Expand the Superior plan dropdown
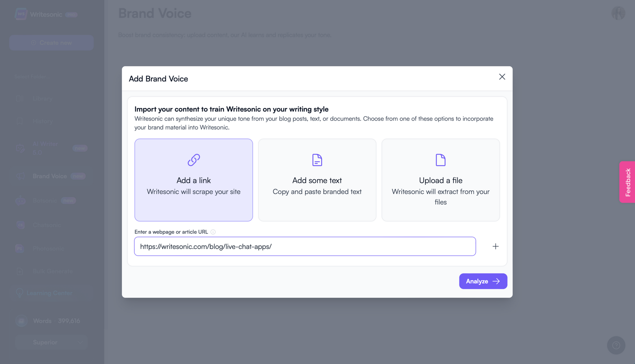635x364 pixels. pyautogui.click(x=51, y=342)
